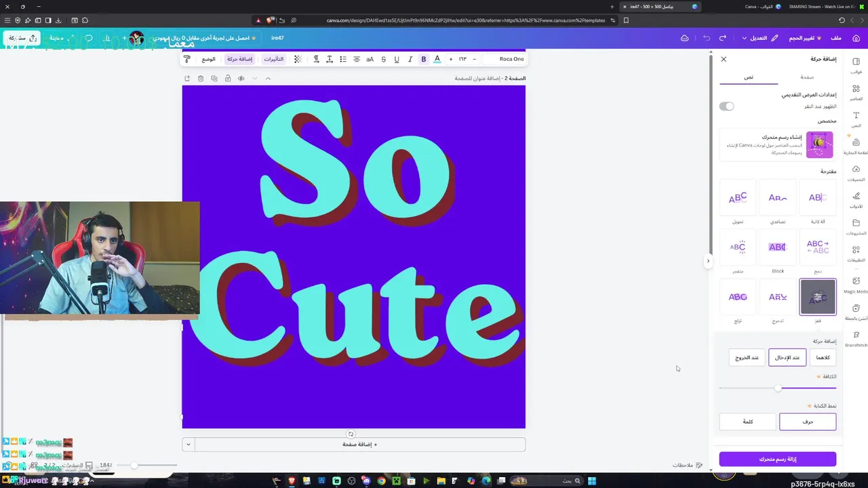This screenshot has width=868, height=488.
Task: Open the Apps (التطبيقات) sidebar panel
Action: click(x=856, y=253)
